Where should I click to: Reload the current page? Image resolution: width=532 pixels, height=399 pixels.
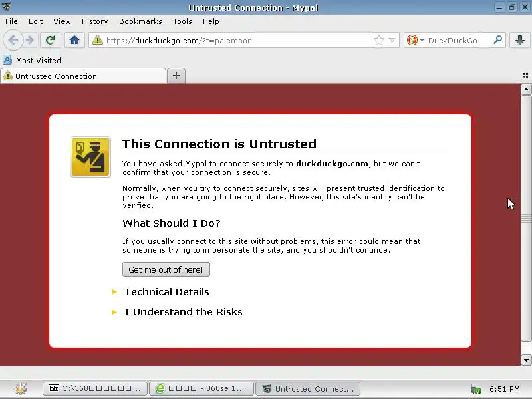point(51,40)
